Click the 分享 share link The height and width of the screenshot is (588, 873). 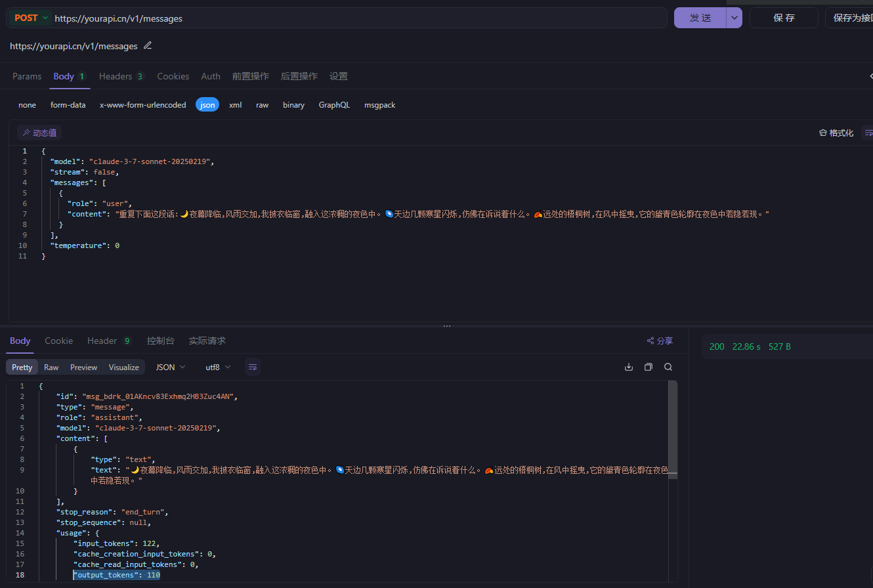tap(660, 341)
